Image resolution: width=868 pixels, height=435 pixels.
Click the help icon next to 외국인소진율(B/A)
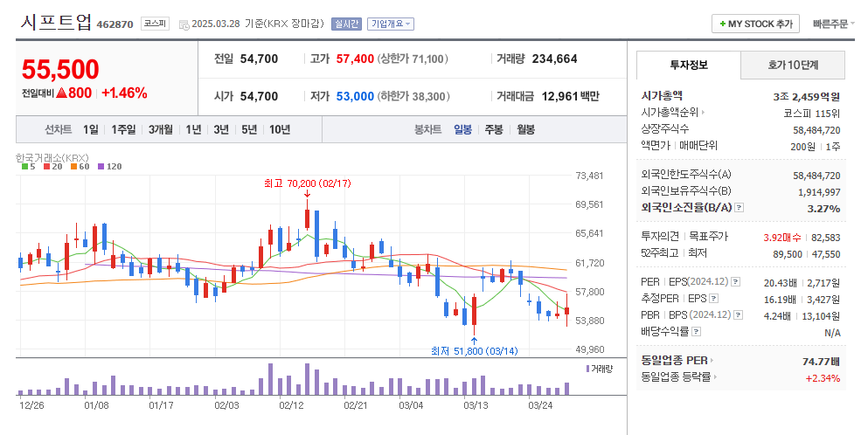pos(739,208)
